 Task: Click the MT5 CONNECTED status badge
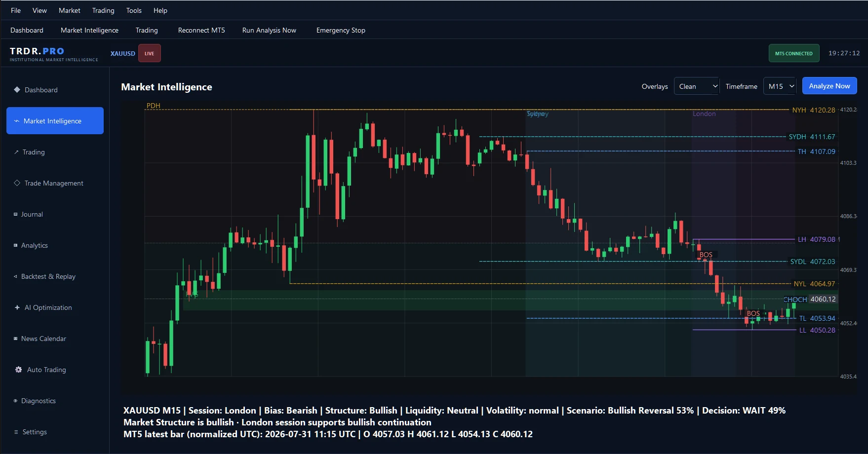click(x=794, y=53)
